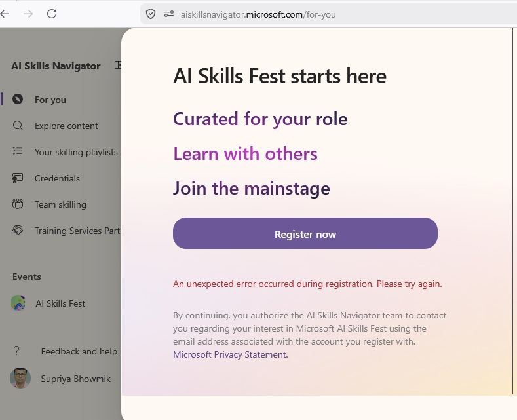Click the address bar URL field

(x=330, y=14)
